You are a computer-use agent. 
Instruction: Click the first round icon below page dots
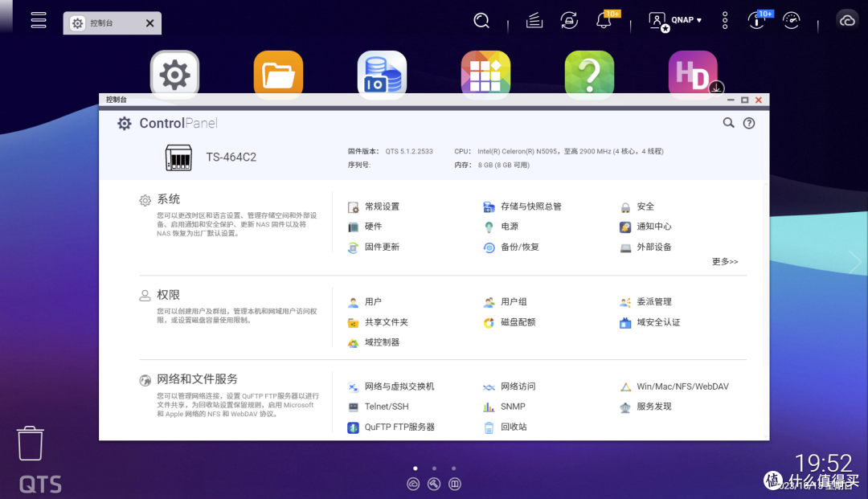(x=414, y=484)
